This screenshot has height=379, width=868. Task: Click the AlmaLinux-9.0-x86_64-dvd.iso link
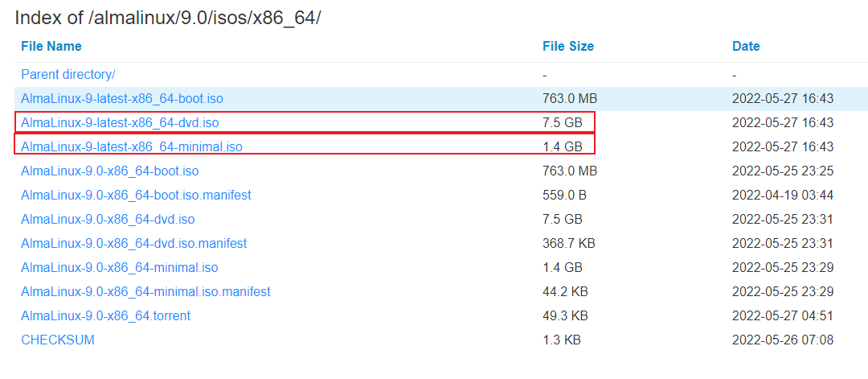click(x=108, y=219)
